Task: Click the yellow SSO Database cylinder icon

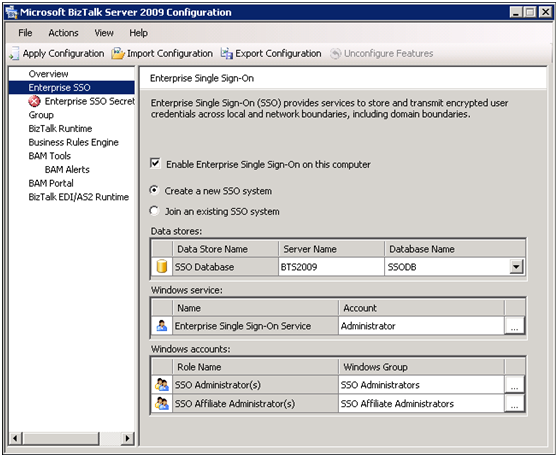Action: [x=162, y=266]
